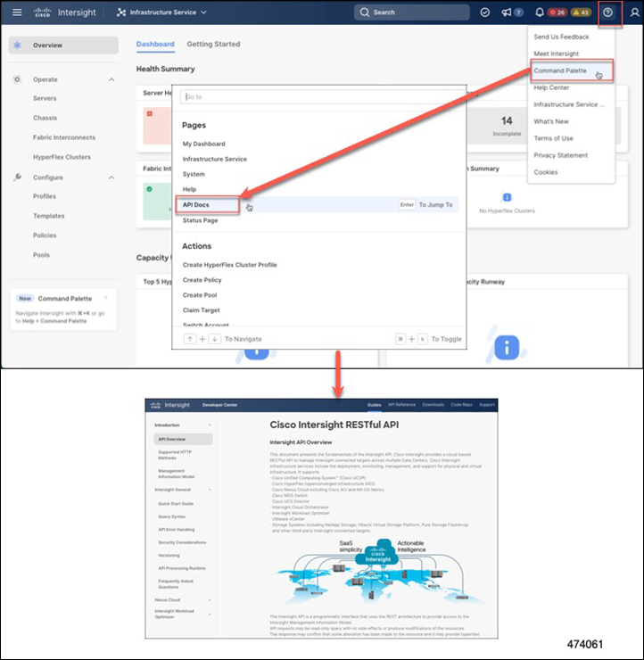
Task: Open the Infrastructure Service switcher dropdown
Action: click(x=161, y=12)
